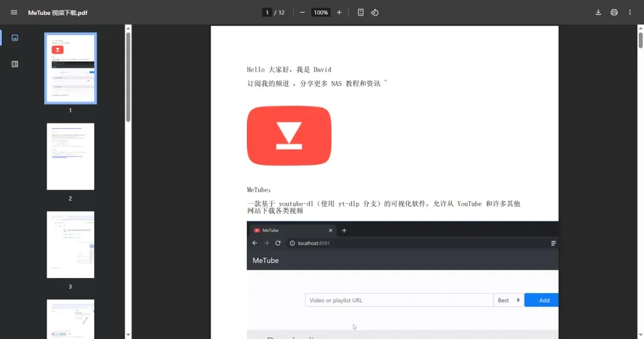Viewport: 644px width, 339px height.
Task: Click the fit to page icon
Action: point(361,13)
